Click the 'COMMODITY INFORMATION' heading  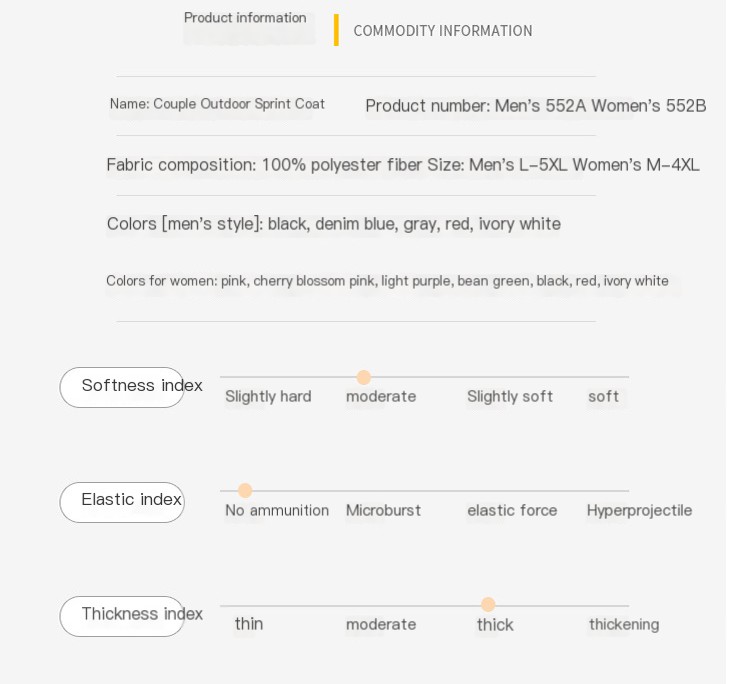click(443, 31)
